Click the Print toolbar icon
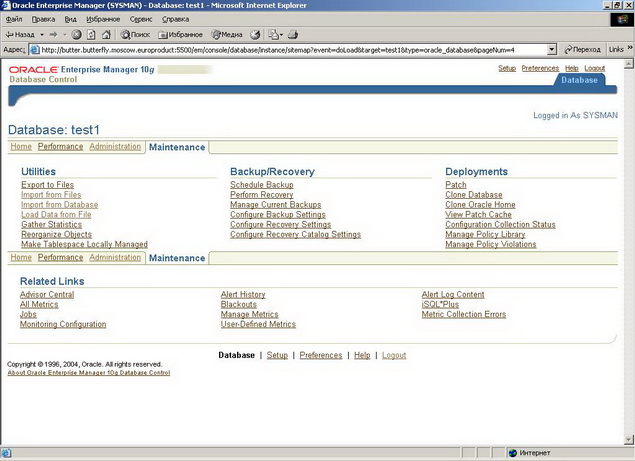Screen dimensions: 635x461 coord(293,35)
